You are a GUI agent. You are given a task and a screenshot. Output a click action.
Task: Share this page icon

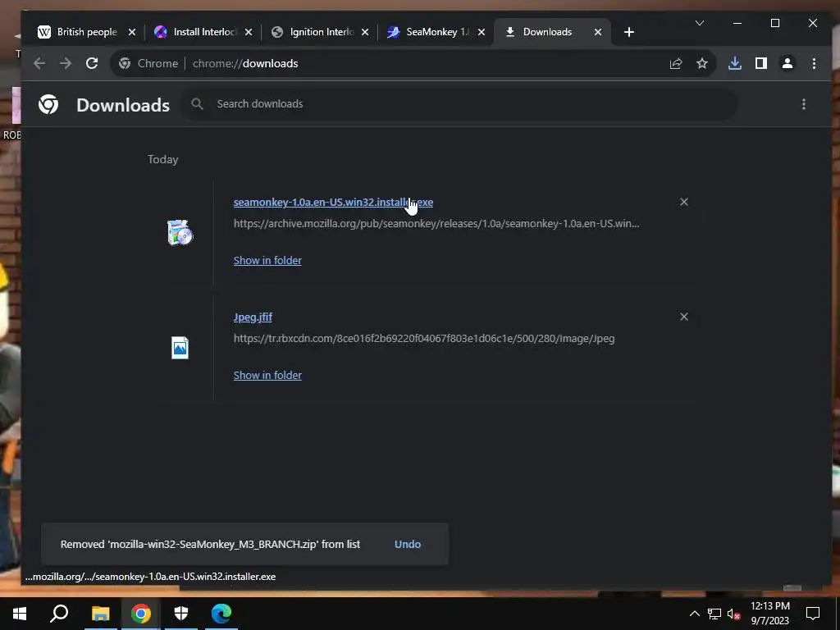pos(676,63)
